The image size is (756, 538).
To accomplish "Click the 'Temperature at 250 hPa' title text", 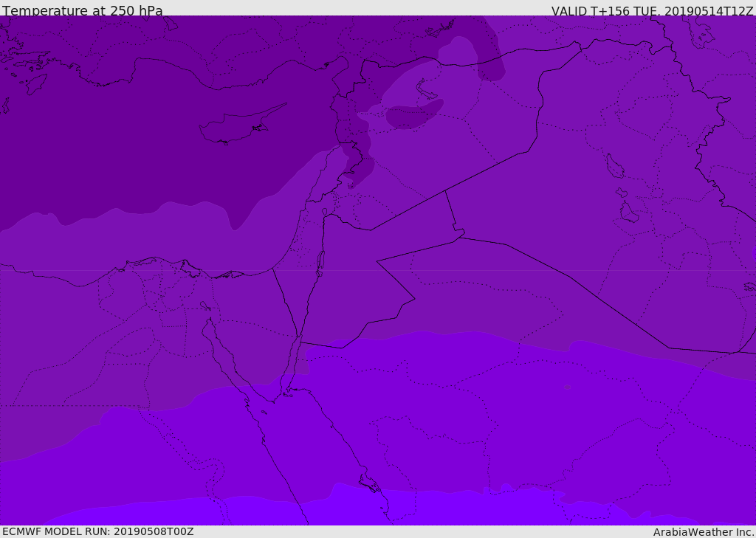I will click(x=83, y=10).
